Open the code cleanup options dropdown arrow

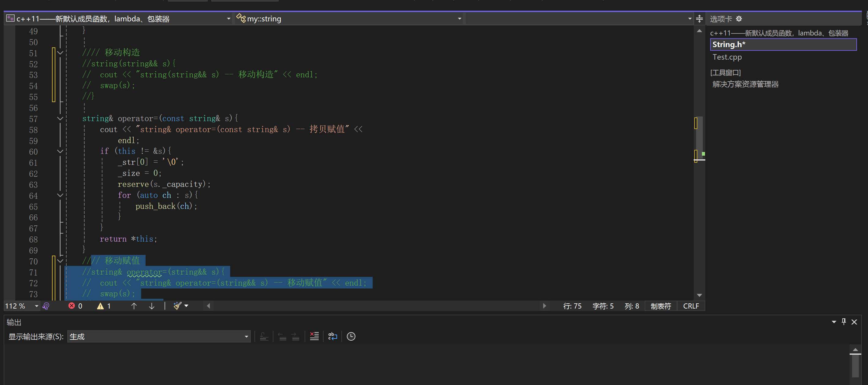pos(186,306)
